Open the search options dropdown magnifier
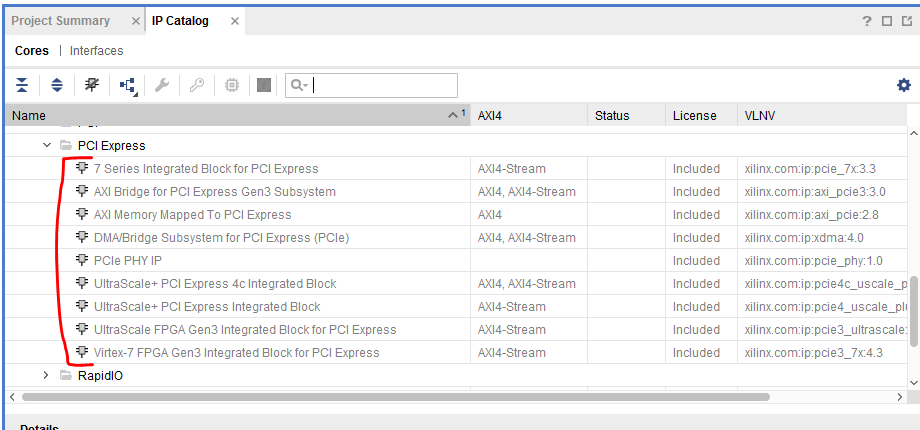The image size is (920, 430). [298, 86]
